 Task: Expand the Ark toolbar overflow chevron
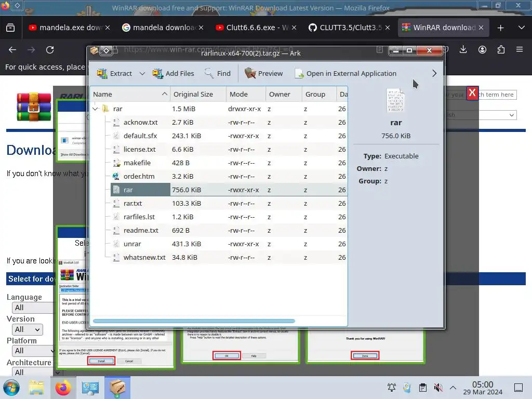(x=434, y=73)
